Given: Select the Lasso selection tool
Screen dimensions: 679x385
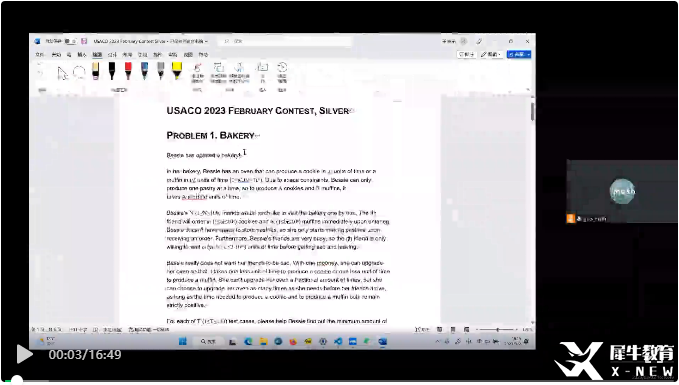Looking at the screenshot, I should pyautogui.click(x=79, y=72).
